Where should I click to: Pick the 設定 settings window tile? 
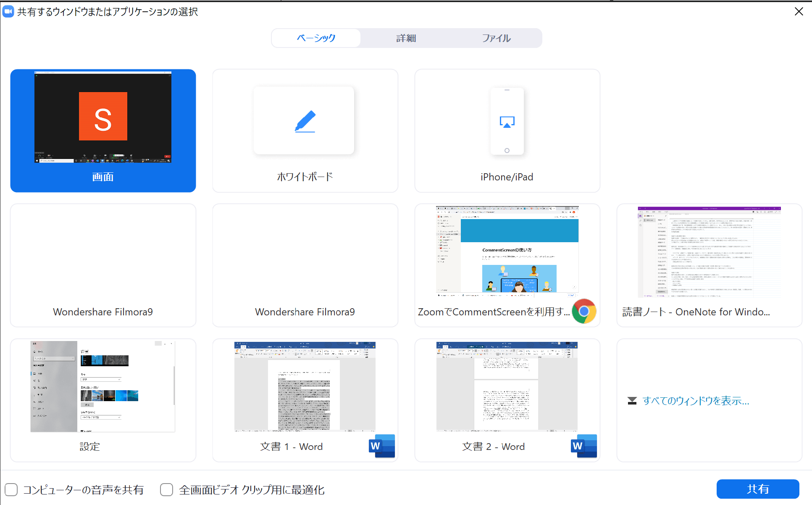(103, 400)
